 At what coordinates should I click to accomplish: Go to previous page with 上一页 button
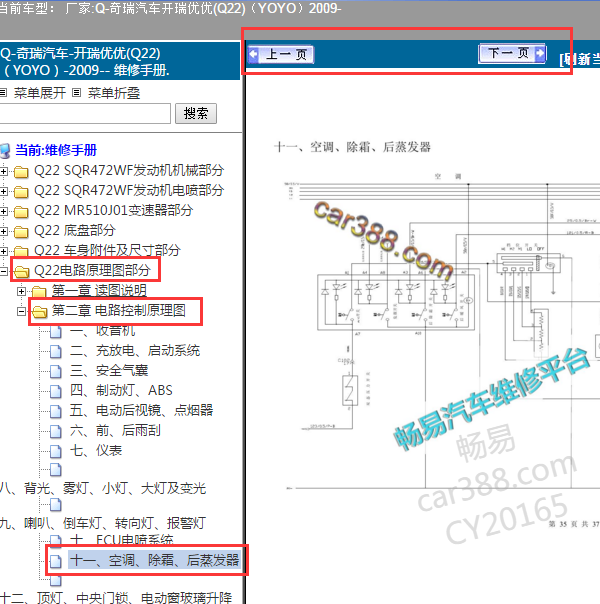[281, 54]
